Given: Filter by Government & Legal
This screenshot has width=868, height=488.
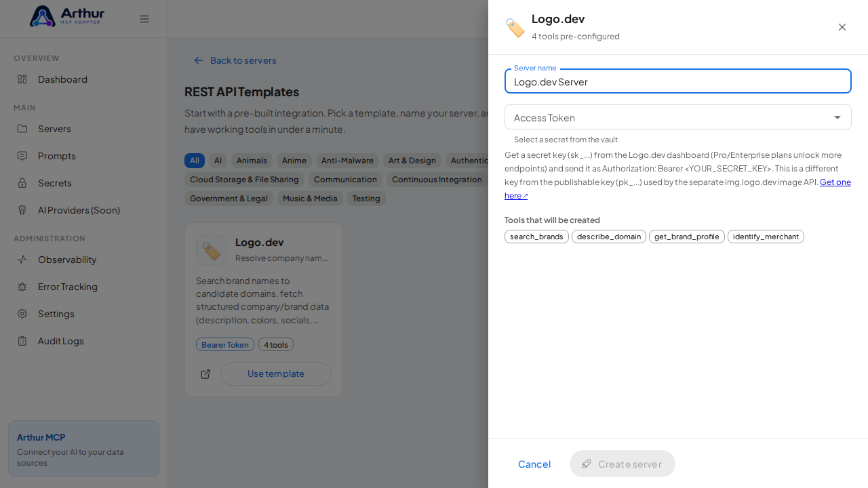Looking at the screenshot, I should point(229,199).
